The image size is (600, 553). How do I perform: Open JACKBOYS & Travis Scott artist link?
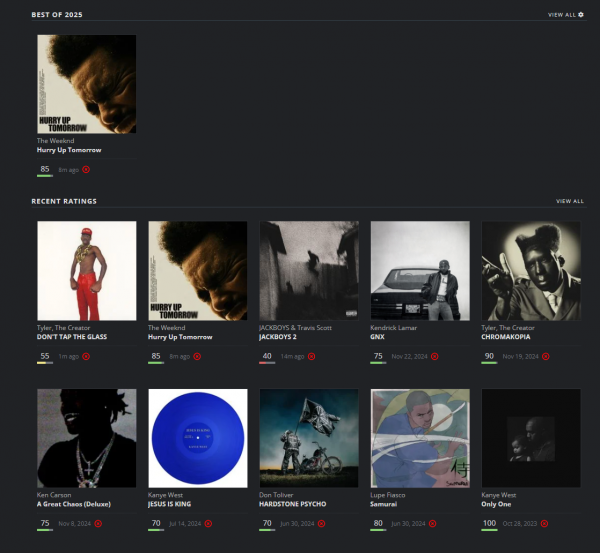(x=295, y=328)
